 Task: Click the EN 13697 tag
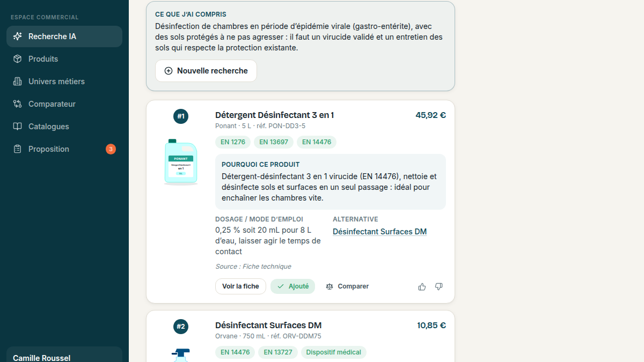point(274,142)
